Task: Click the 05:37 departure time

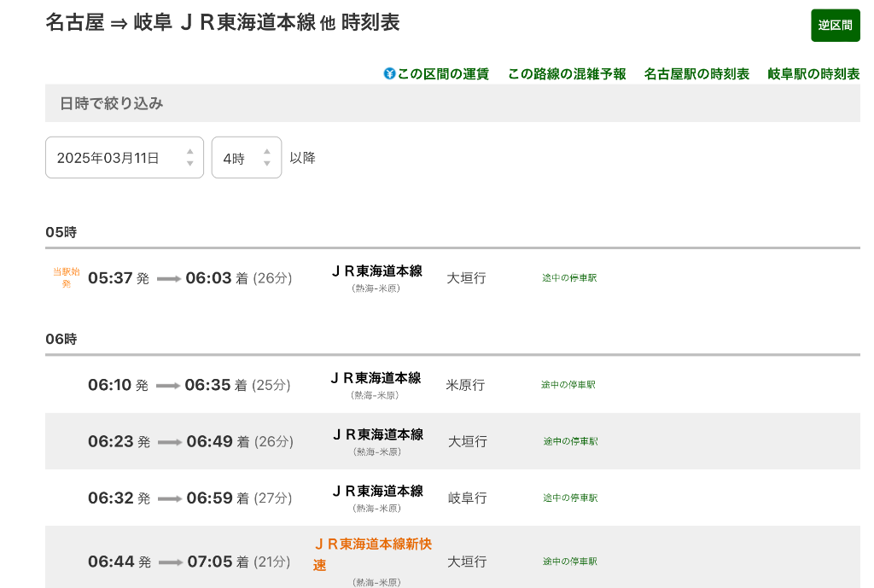Action: pyautogui.click(x=110, y=278)
